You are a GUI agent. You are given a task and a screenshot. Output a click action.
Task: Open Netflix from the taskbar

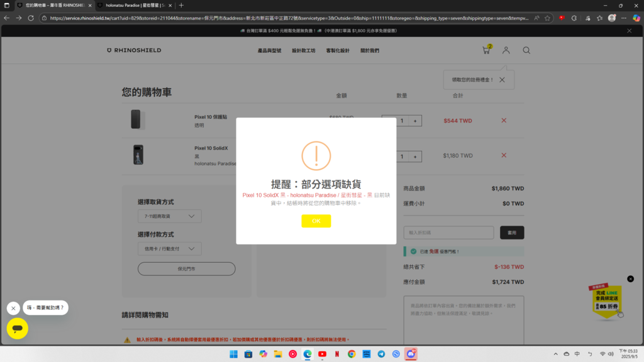(337, 354)
